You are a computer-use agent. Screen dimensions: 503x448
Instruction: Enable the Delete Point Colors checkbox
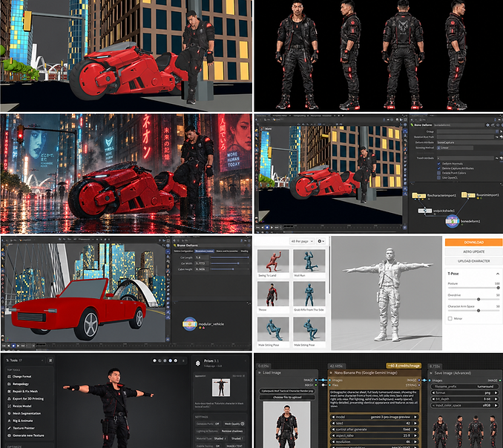[438, 173]
